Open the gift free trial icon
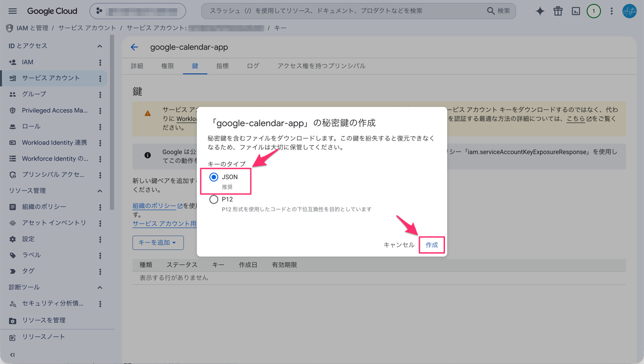 pyautogui.click(x=558, y=11)
